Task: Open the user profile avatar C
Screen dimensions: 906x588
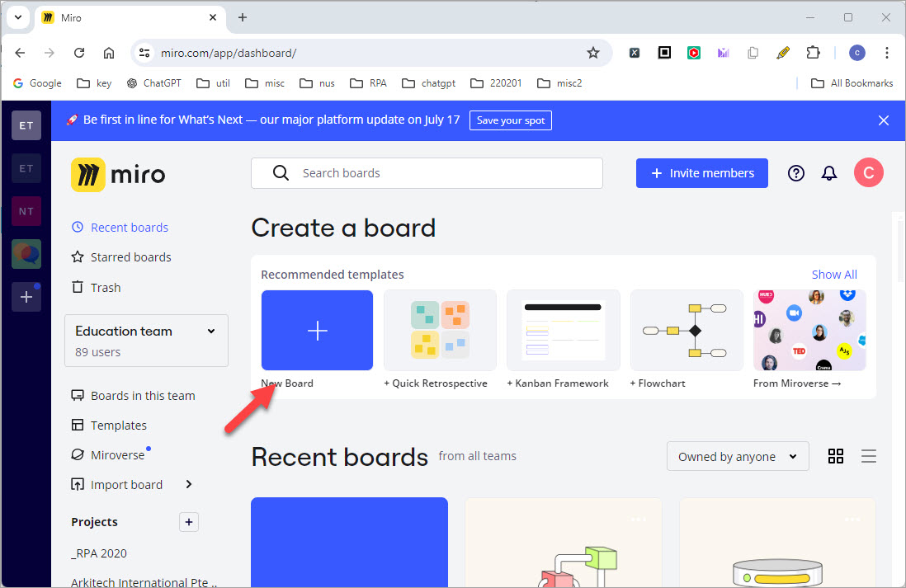Action: [868, 172]
